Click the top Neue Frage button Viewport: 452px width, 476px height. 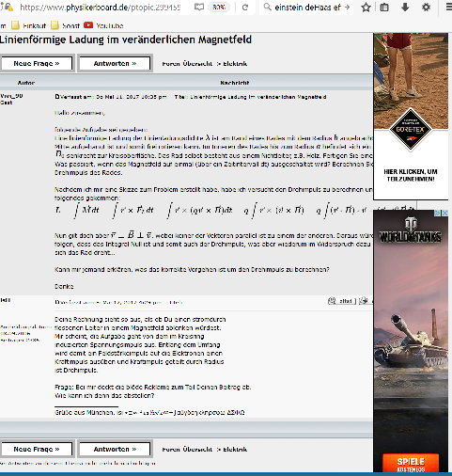click(x=37, y=63)
